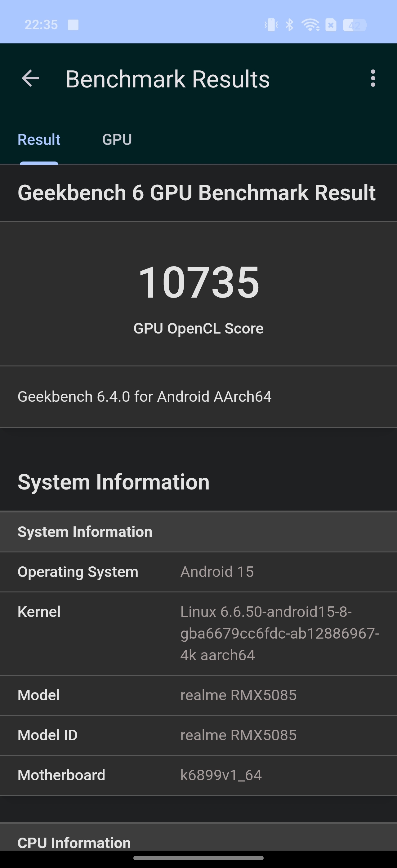Tap the SIM card status icon
This screenshot has height=868, width=397.
coord(331,25)
